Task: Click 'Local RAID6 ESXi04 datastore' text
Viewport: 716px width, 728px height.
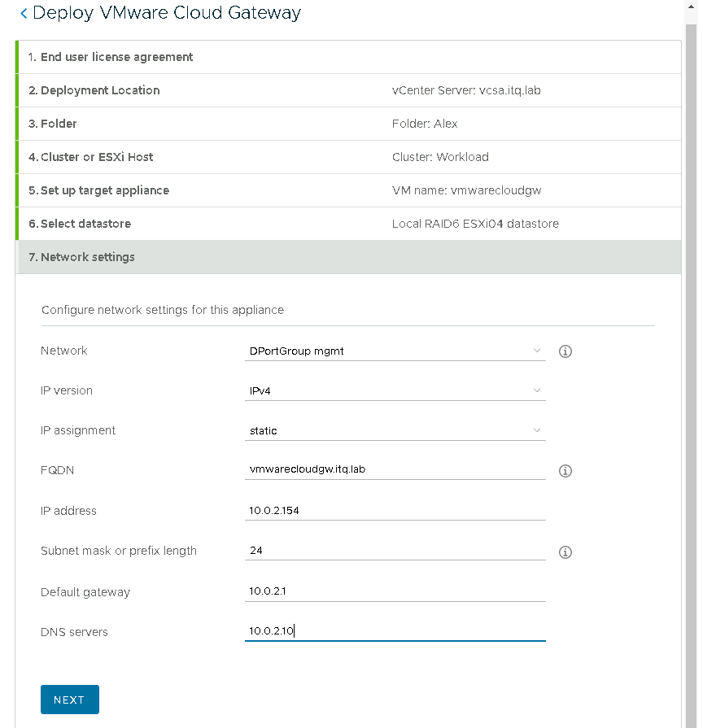Action: [475, 224]
